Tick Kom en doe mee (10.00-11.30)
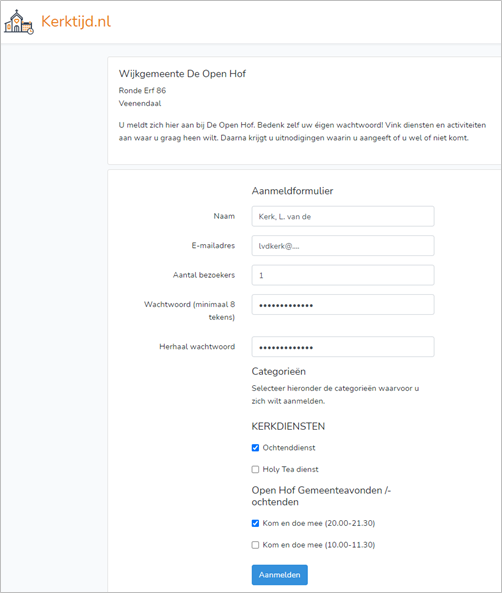This screenshot has width=502, height=593. pyautogui.click(x=255, y=545)
